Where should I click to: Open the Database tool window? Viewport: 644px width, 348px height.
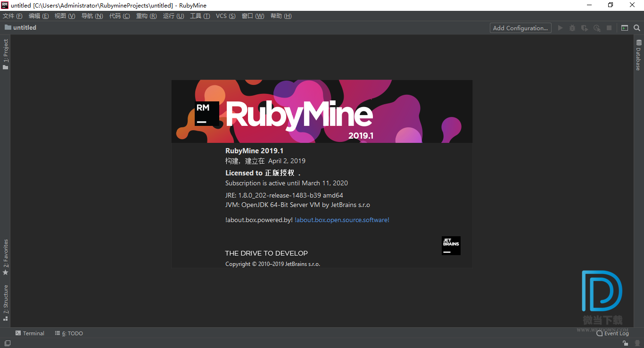coord(638,55)
